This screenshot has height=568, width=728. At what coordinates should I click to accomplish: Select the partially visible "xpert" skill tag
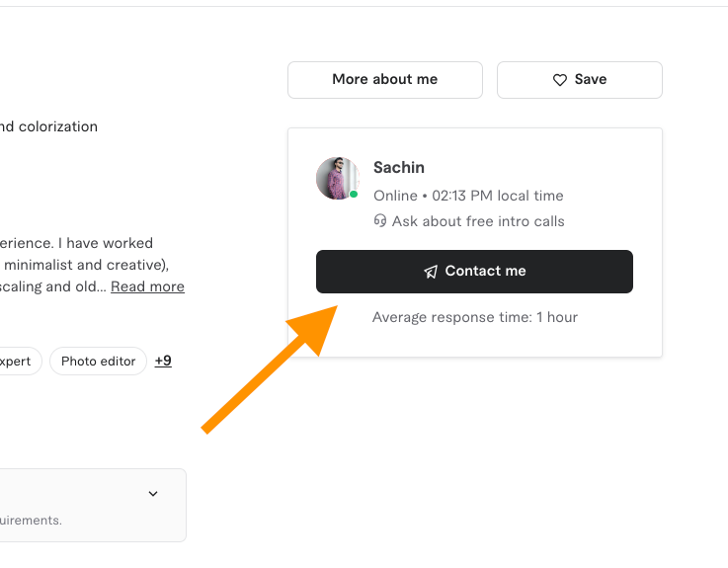[x=16, y=362]
